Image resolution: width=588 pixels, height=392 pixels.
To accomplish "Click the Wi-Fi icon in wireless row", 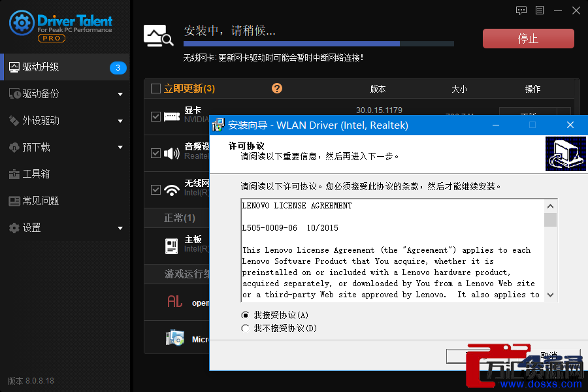I will click(x=172, y=190).
